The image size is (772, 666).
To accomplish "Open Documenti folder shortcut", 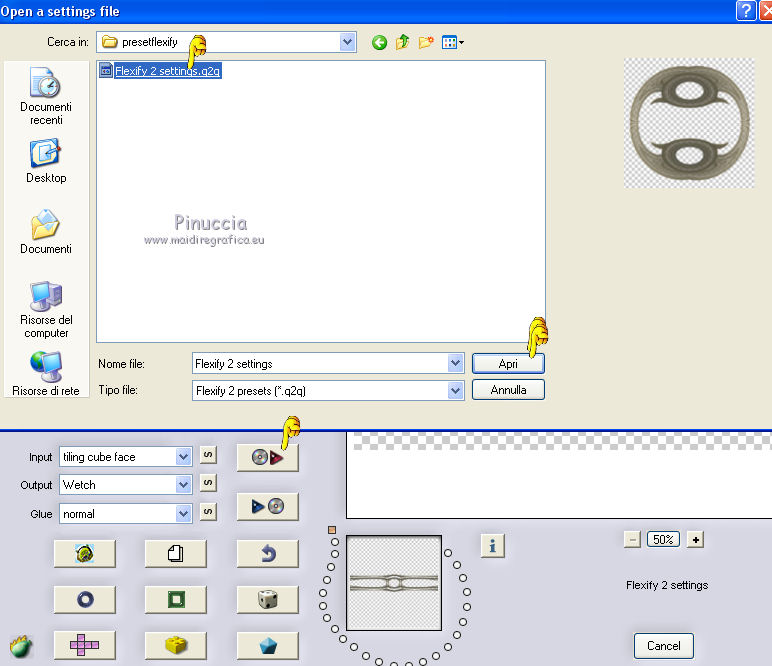I will coord(46,232).
